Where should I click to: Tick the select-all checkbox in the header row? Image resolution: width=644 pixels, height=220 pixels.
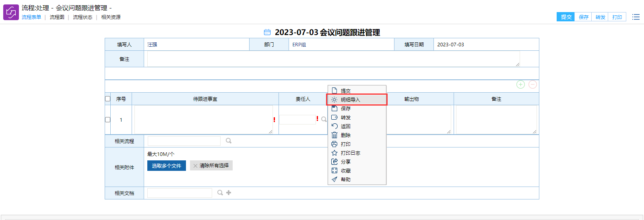pyautogui.click(x=107, y=99)
